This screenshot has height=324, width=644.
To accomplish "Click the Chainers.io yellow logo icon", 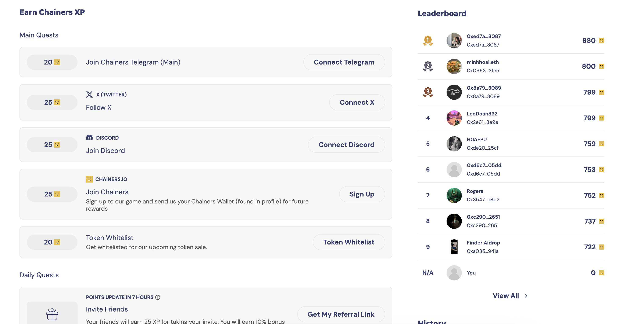I will [89, 179].
